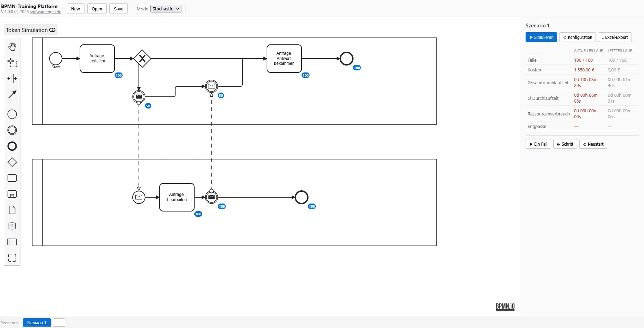The image size is (644, 328).
Task: Click the LETZTER LAUF column header
Action: (x=620, y=51)
